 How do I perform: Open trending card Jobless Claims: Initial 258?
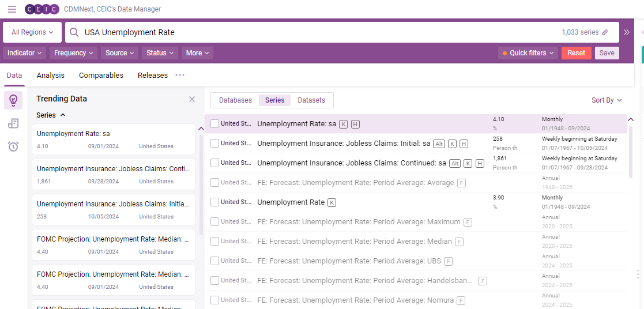pos(114,210)
